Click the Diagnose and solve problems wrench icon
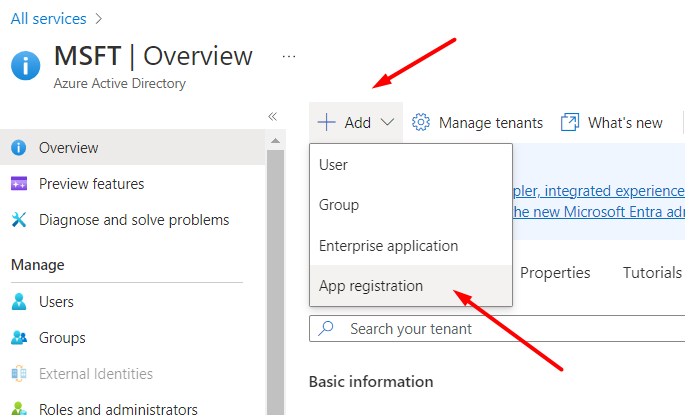 click(x=19, y=219)
